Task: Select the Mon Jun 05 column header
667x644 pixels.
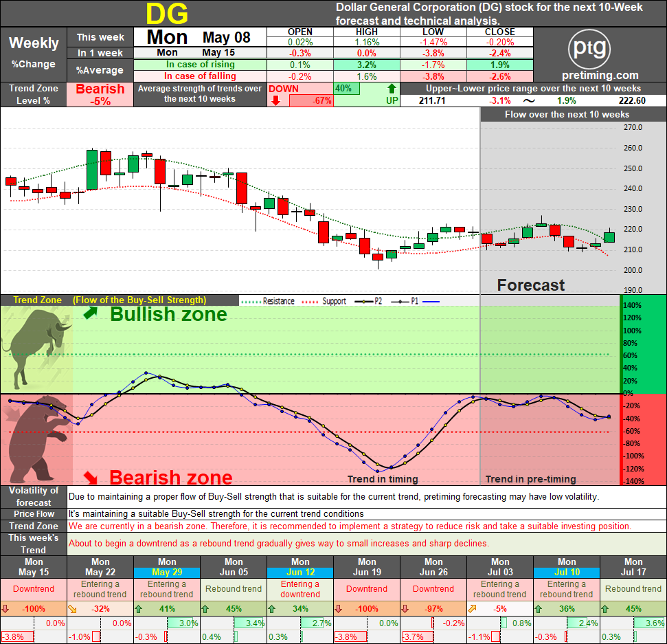Action: tap(234, 567)
